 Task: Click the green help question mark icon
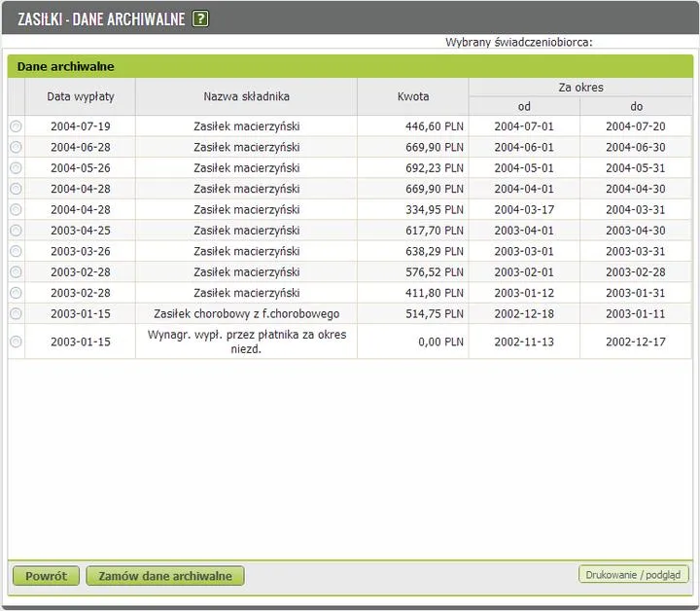point(200,19)
